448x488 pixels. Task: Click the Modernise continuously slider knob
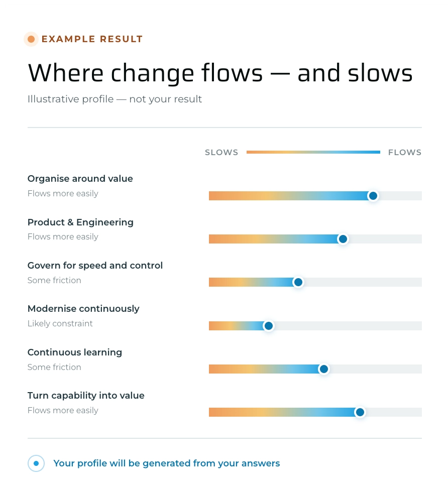[x=268, y=326]
